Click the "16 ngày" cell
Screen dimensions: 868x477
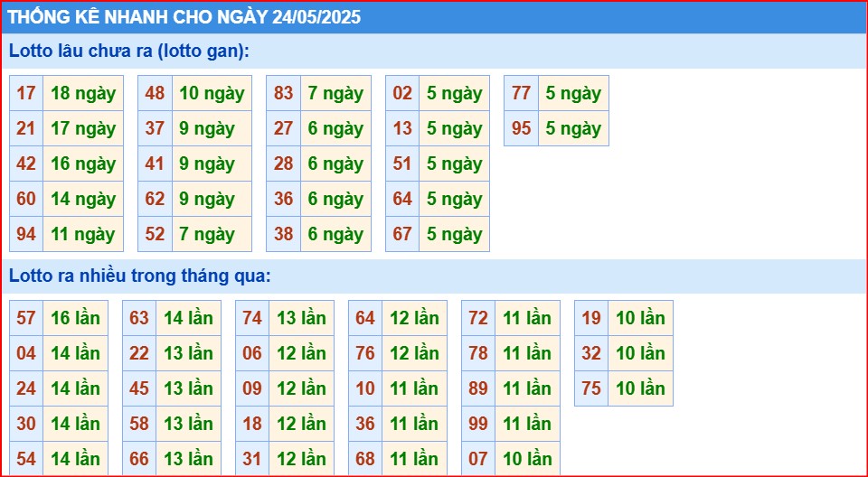point(83,164)
